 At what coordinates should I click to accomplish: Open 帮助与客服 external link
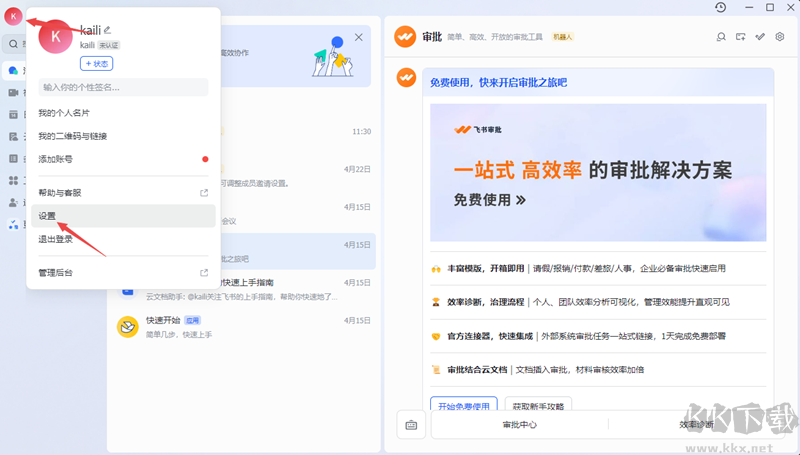[60, 193]
